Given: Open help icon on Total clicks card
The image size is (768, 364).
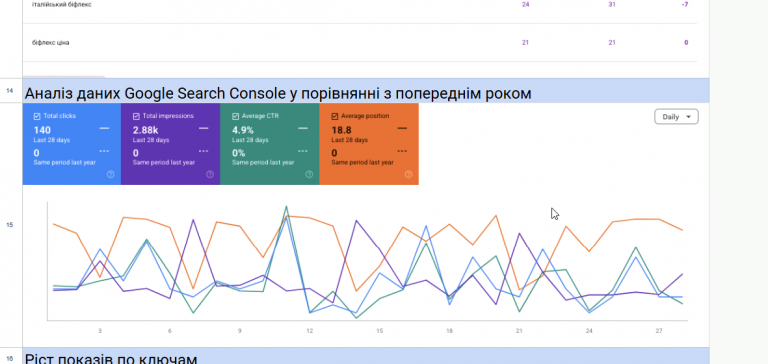Looking at the screenshot, I should [111, 174].
